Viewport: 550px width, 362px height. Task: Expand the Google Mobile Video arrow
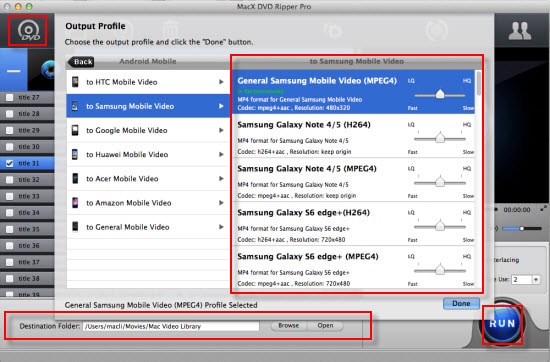(221, 130)
